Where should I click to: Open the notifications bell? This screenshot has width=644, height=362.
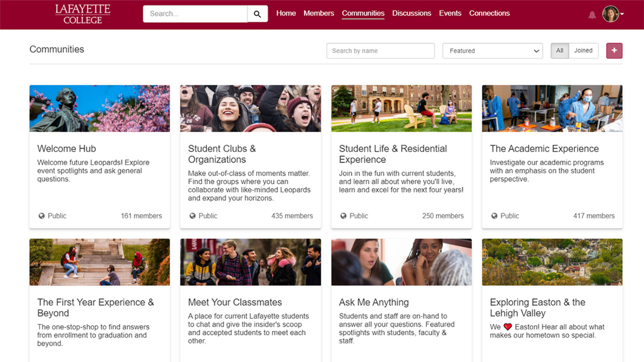[x=592, y=15]
